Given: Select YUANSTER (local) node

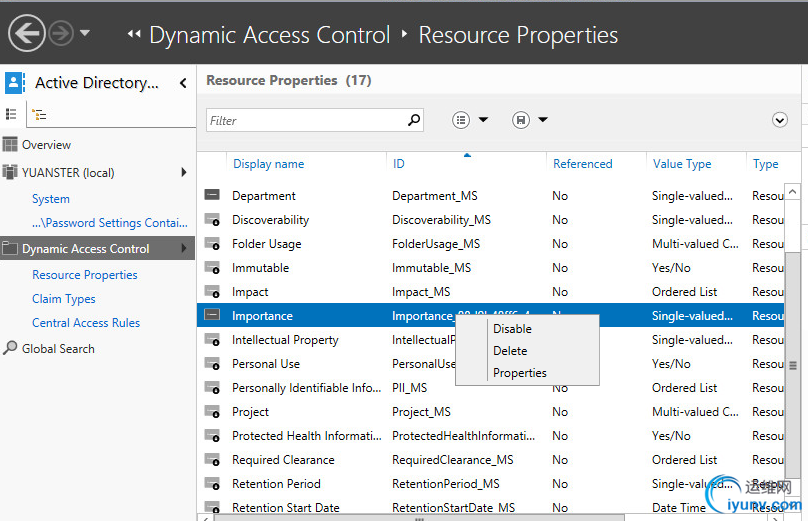Looking at the screenshot, I should (x=68, y=173).
